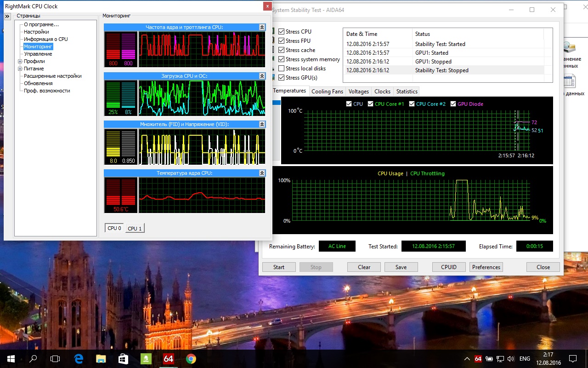Open the volume control in system tray
Screen dimensions: 588x368
511,359
